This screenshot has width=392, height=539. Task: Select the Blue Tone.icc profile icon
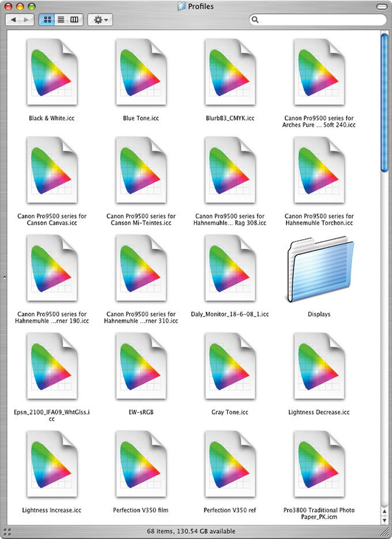click(x=141, y=72)
